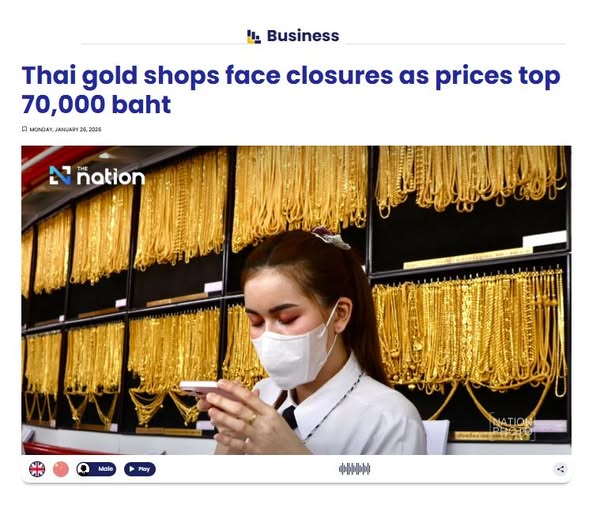Click the Monday, January 26 date text
This screenshot has height=508, width=600.
click(x=65, y=130)
